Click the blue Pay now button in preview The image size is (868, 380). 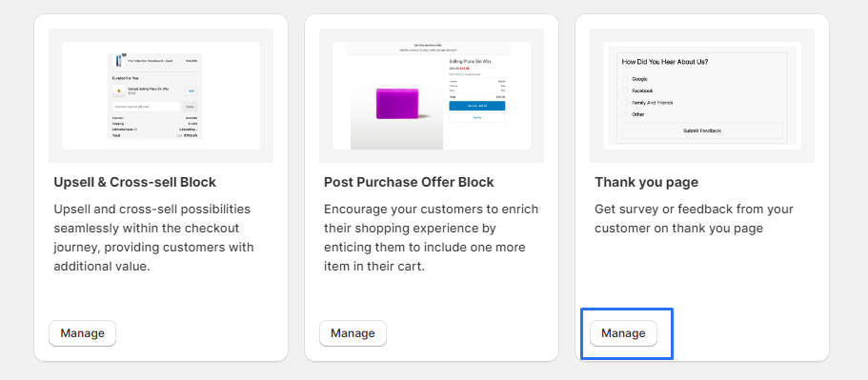tap(476, 106)
